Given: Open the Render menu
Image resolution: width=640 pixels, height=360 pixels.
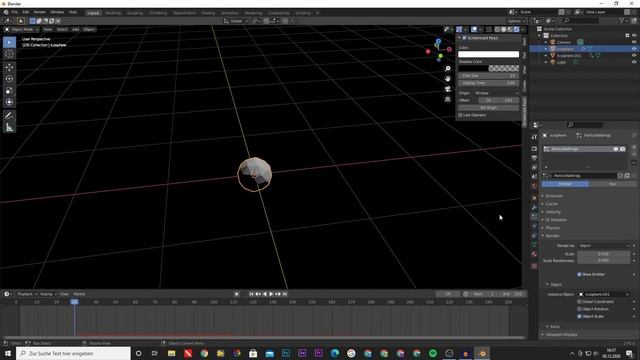Looking at the screenshot, I should pos(40,12).
